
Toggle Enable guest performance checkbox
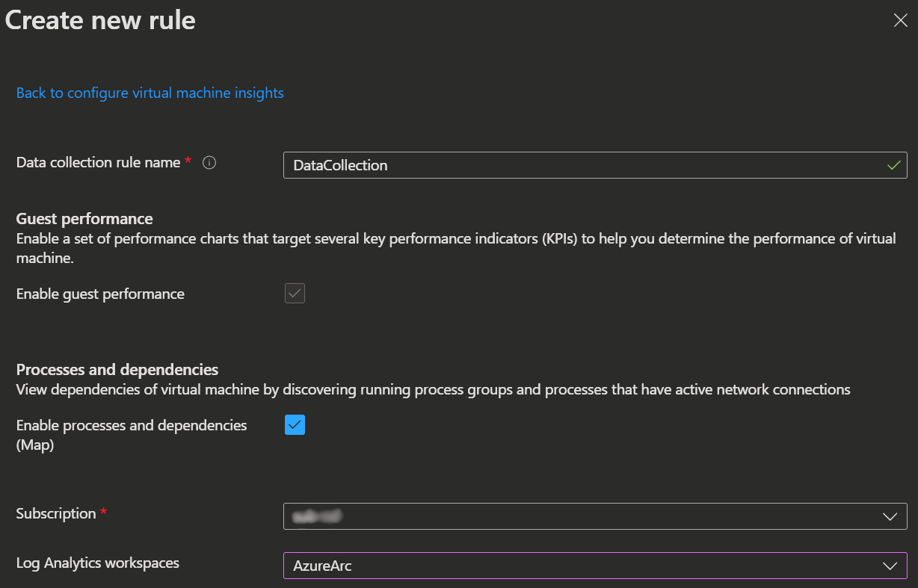(x=295, y=293)
